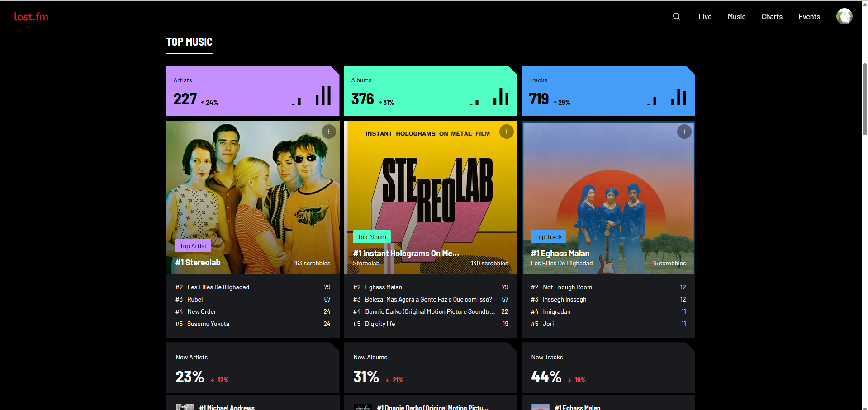Open the search magnifier icon

click(676, 16)
